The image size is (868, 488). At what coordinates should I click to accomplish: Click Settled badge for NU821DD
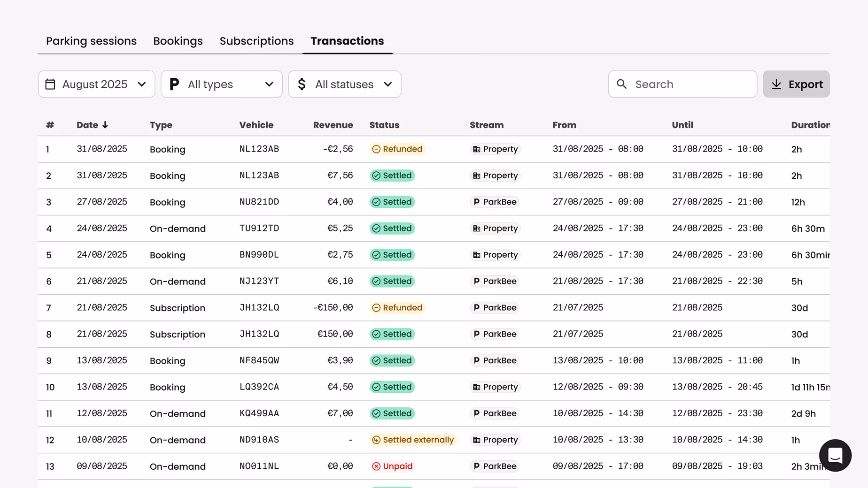(x=392, y=202)
